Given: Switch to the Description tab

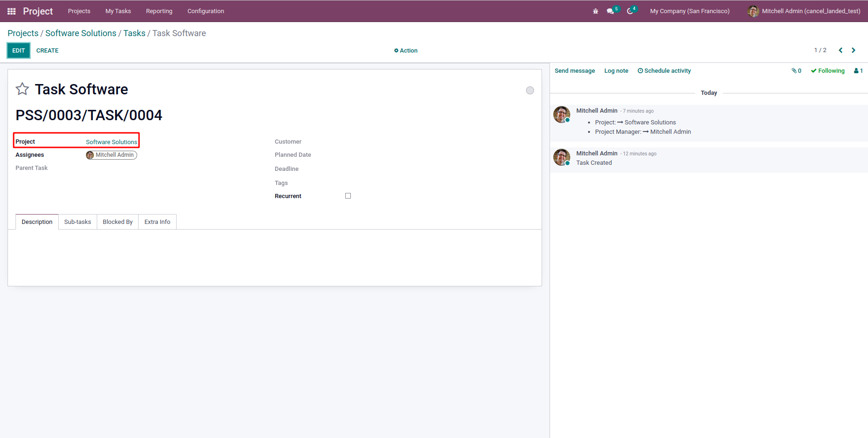Looking at the screenshot, I should pyautogui.click(x=37, y=222).
